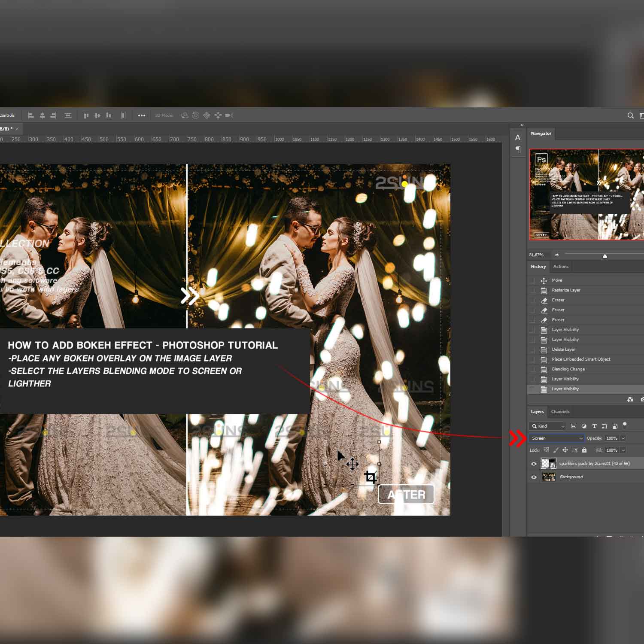Image resolution: width=644 pixels, height=644 pixels.
Task: Filter layers by smart objects icon
Action: pyautogui.click(x=615, y=426)
